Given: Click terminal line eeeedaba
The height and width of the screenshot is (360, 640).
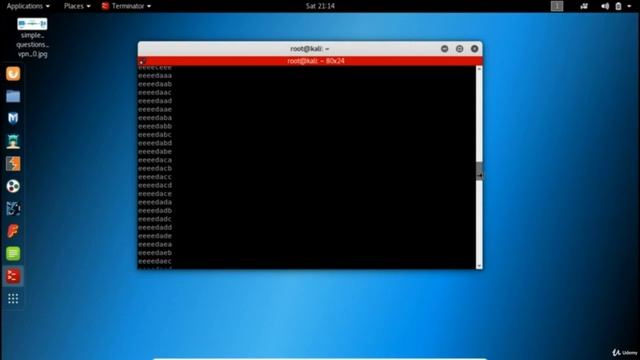Looking at the screenshot, I should [x=155, y=118].
